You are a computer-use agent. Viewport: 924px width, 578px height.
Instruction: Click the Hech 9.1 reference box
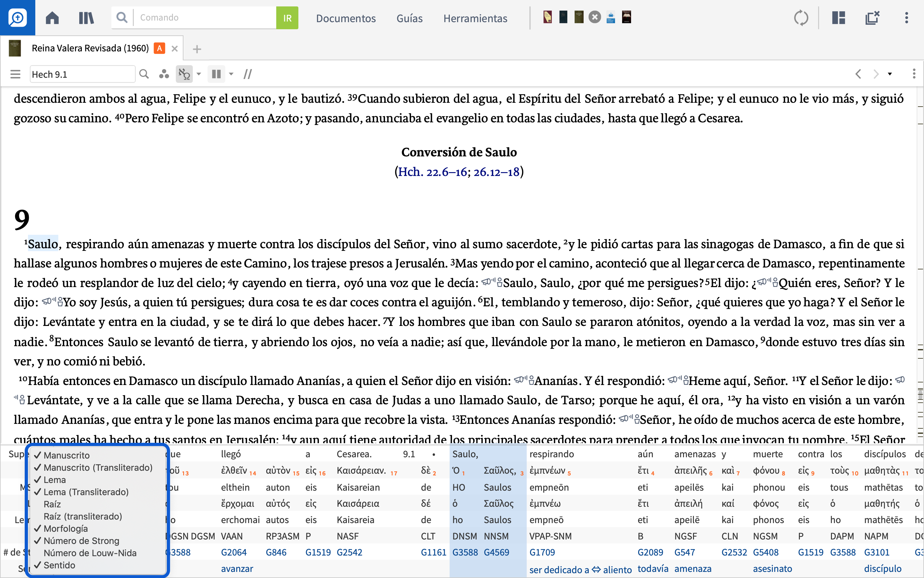coord(82,74)
